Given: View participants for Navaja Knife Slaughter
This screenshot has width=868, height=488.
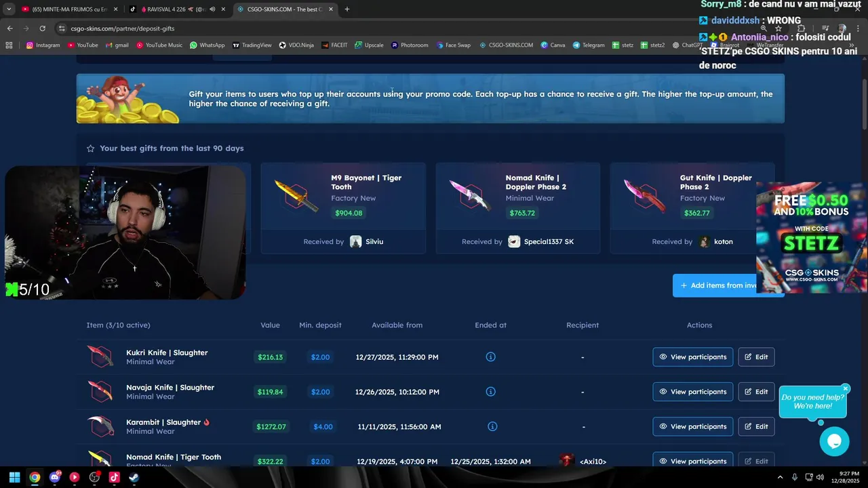Looking at the screenshot, I should pyautogui.click(x=692, y=392).
